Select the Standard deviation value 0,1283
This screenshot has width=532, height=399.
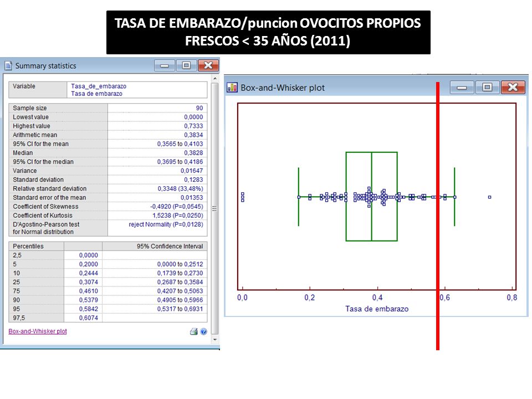point(193,180)
